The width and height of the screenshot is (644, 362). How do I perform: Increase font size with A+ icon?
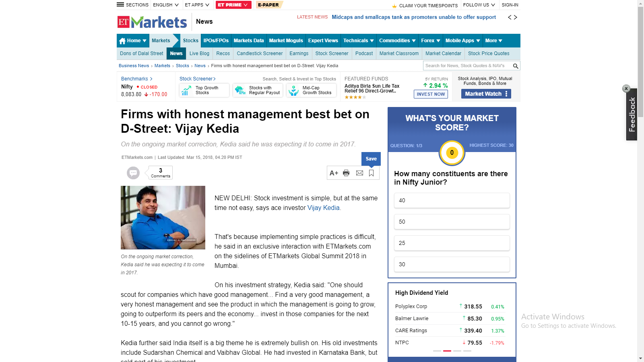pyautogui.click(x=334, y=173)
